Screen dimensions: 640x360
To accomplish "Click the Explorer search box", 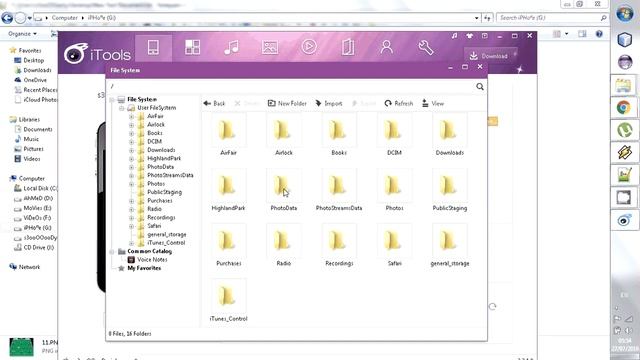I will 552,18.
